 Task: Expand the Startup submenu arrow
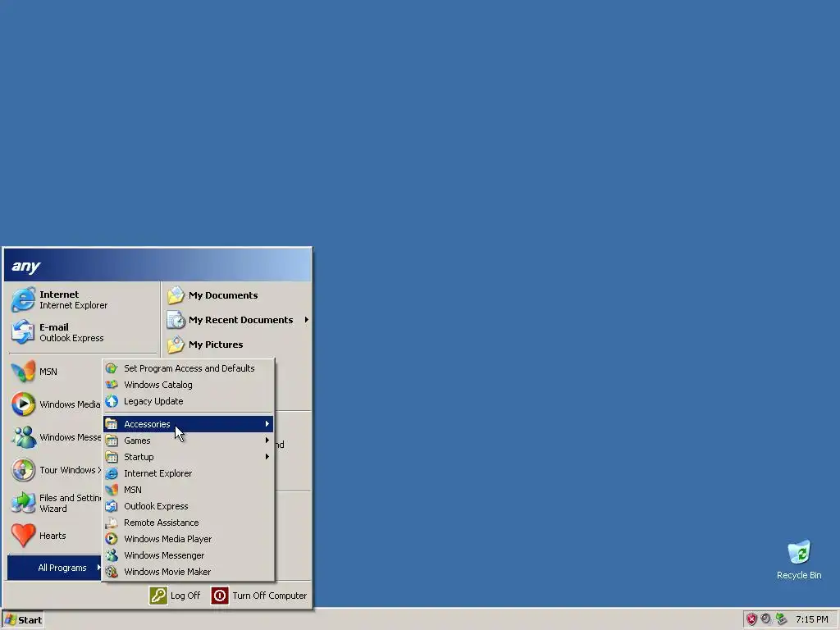coord(267,457)
